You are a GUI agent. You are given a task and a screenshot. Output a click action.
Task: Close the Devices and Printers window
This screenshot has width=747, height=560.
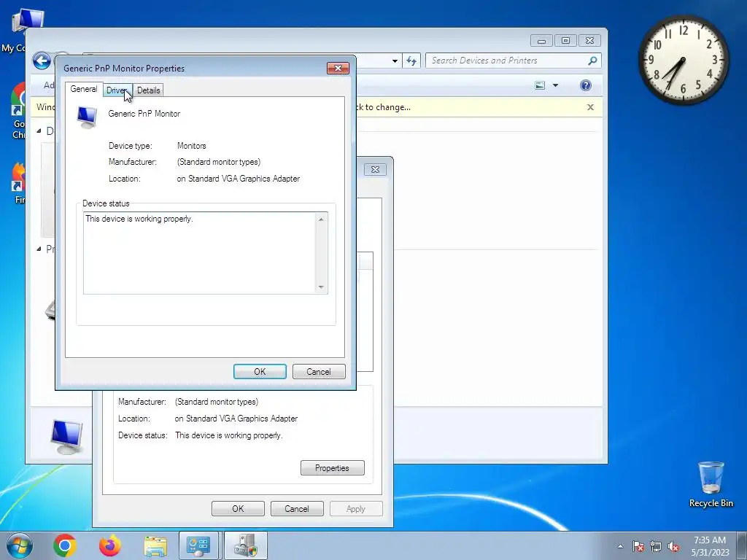(589, 41)
